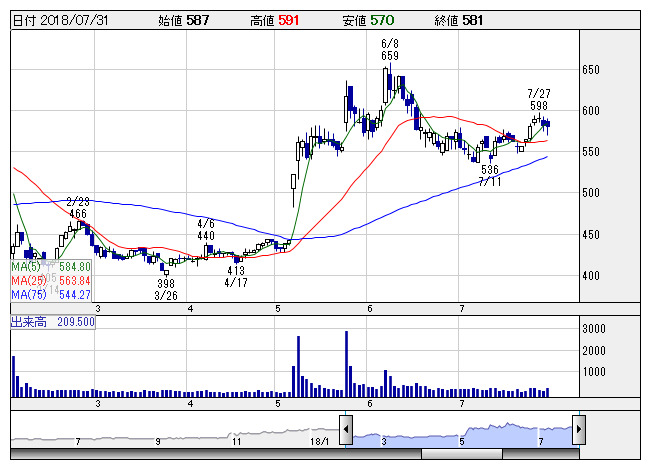Click the red 高値 591 high value
This screenshot has height=469, width=652.
click(286, 19)
